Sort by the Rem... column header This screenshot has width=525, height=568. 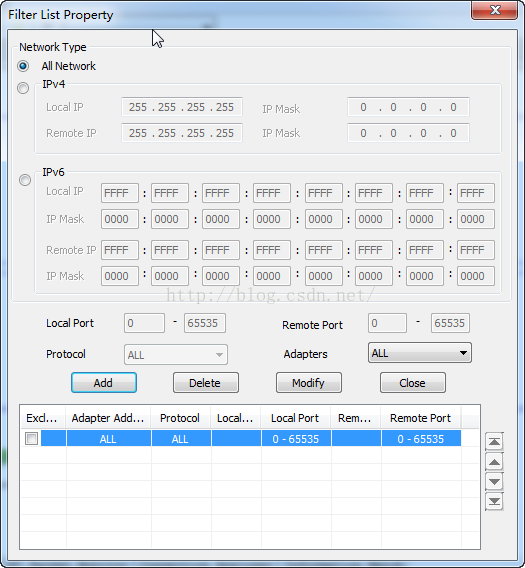tap(355, 418)
